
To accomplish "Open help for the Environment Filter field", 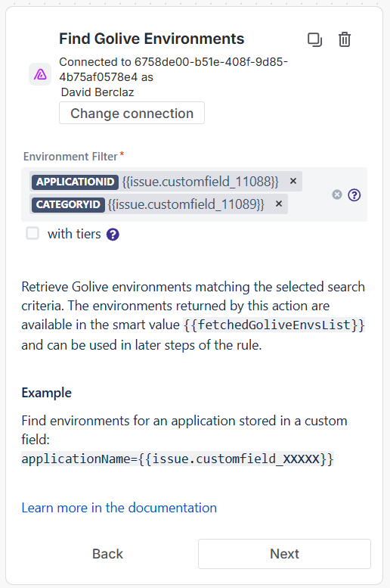I will pyautogui.click(x=354, y=195).
